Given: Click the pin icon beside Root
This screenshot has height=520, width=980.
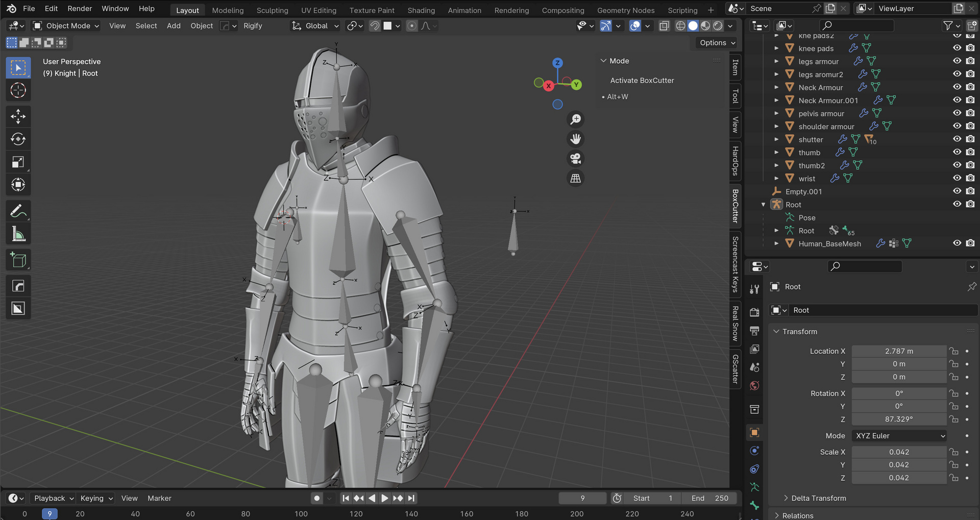Looking at the screenshot, I should [972, 287].
